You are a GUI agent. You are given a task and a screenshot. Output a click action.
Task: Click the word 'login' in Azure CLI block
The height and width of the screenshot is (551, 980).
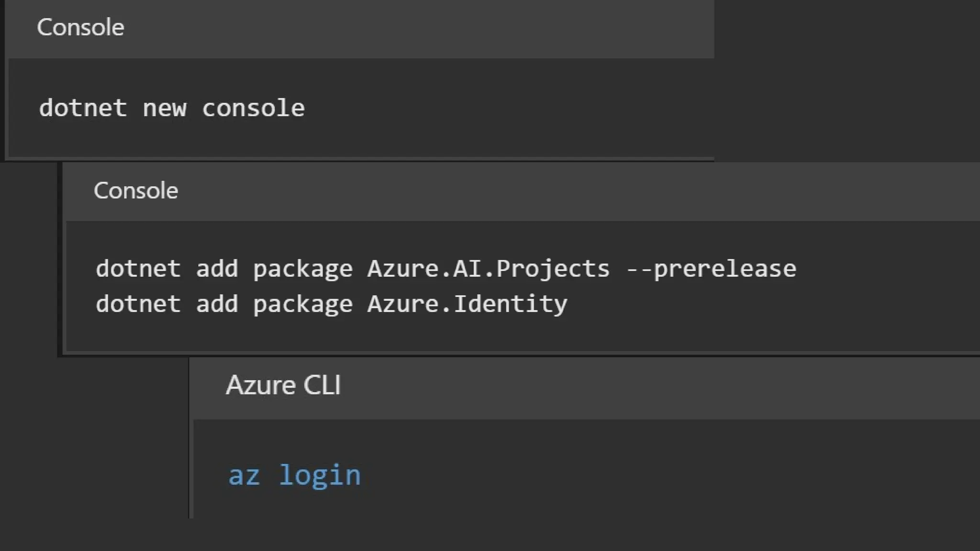tap(320, 475)
